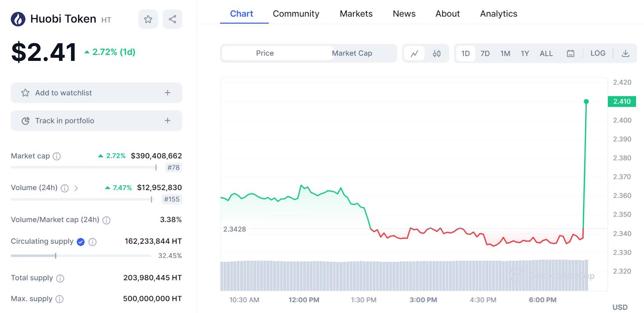Switch to line chart view icon
Image resolution: width=644 pixels, height=313 pixels.
(x=414, y=54)
